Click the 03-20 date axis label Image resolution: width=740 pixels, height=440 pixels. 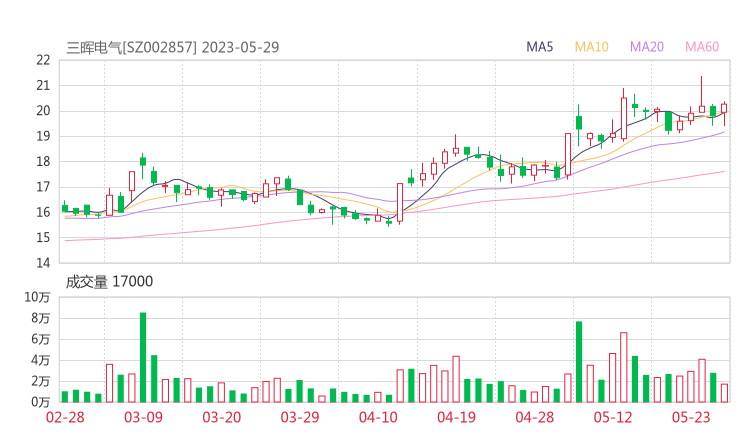221,417
